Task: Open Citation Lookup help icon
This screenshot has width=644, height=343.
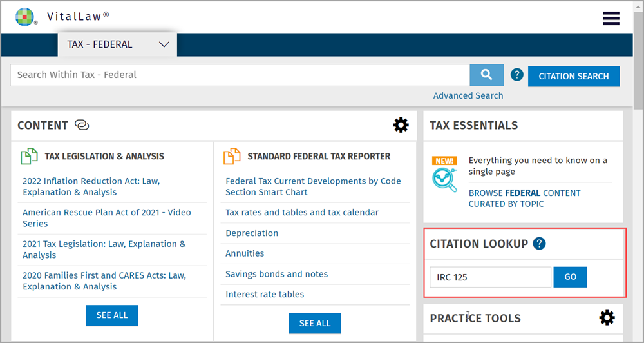Action: pos(539,244)
